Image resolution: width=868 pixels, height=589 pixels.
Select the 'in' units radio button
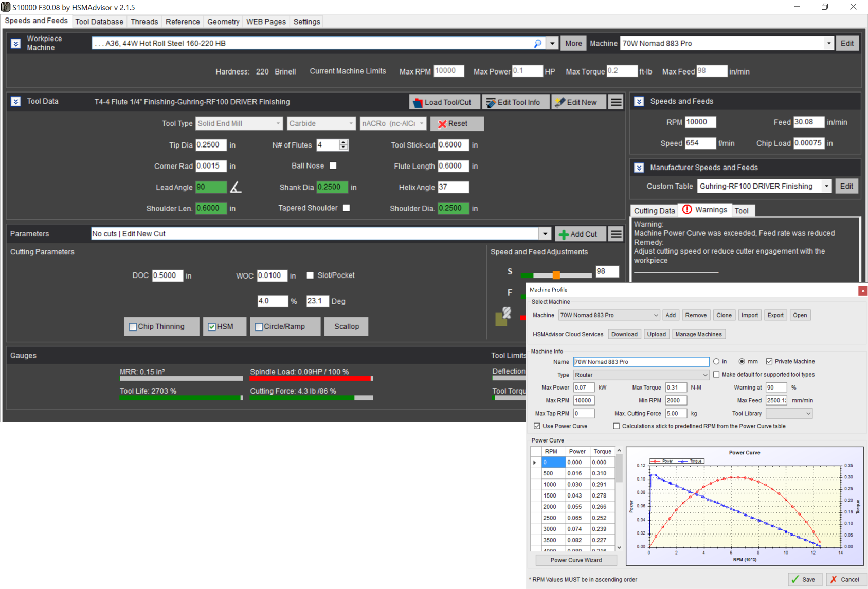[716, 362]
